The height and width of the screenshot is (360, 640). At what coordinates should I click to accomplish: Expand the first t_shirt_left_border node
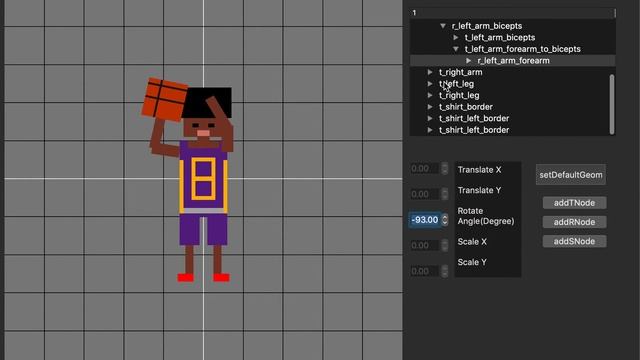(x=430, y=118)
